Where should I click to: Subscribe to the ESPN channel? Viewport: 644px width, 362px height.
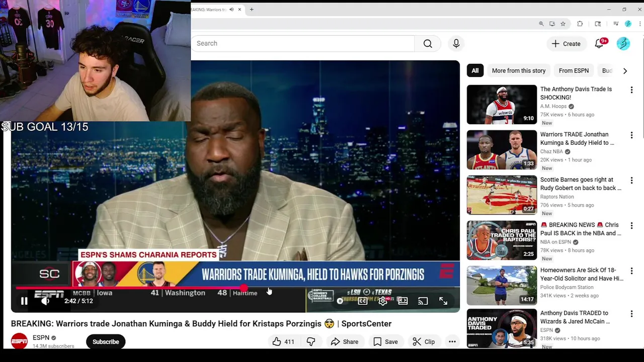(x=106, y=342)
